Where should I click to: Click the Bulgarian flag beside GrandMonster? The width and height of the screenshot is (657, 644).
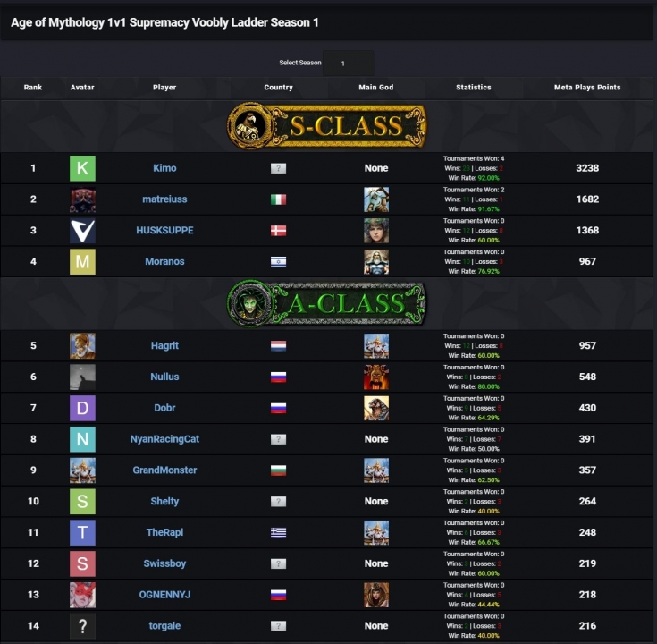click(278, 470)
